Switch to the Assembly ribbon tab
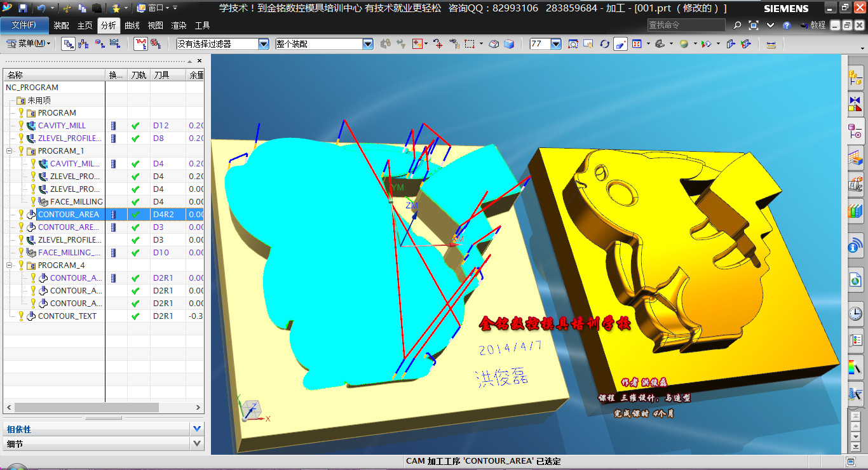868x470 pixels. point(61,25)
